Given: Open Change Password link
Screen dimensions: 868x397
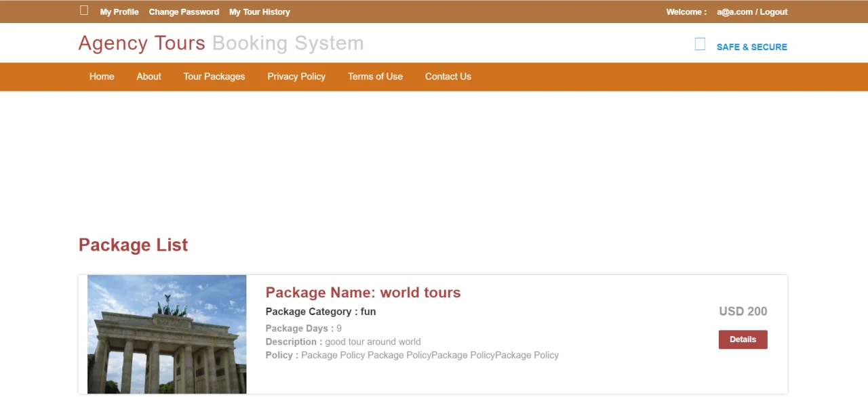Looking at the screenshot, I should (184, 12).
